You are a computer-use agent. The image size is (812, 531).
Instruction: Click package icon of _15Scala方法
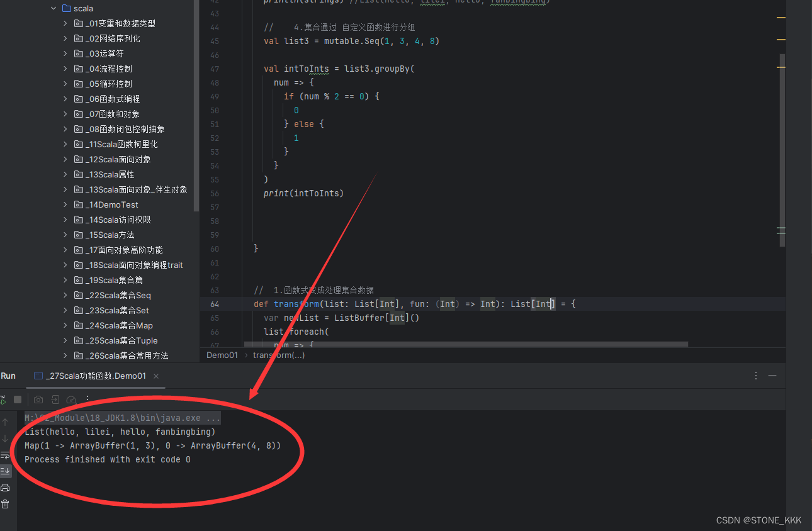[79, 235]
